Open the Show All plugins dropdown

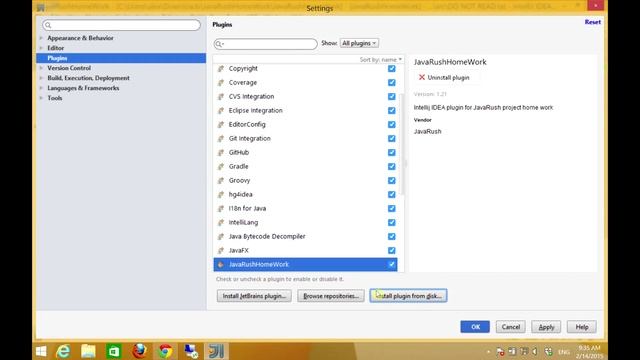[359, 43]
